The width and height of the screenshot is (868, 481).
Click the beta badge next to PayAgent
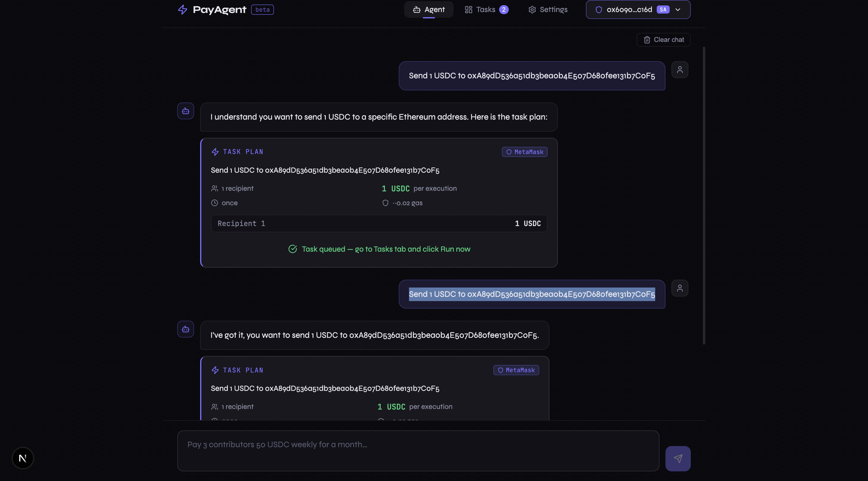pyautogui.click(x=262, y=9)
